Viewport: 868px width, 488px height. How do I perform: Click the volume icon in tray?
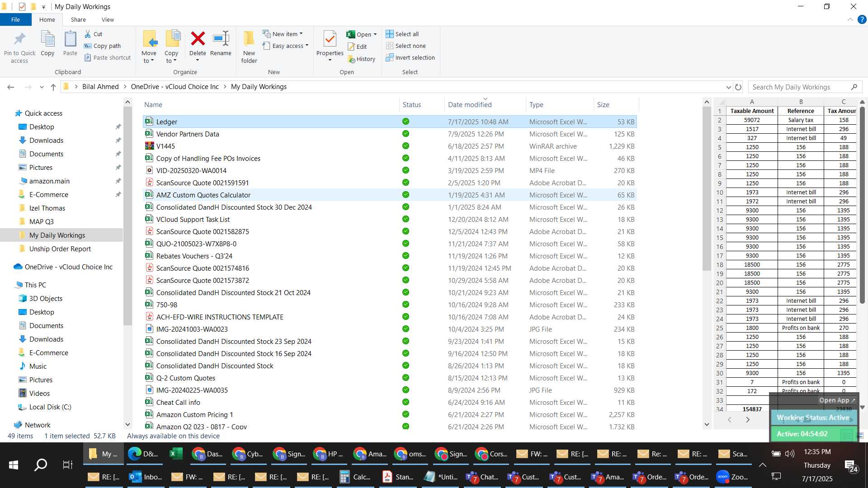pyautogui.click(x=790, y=453)
